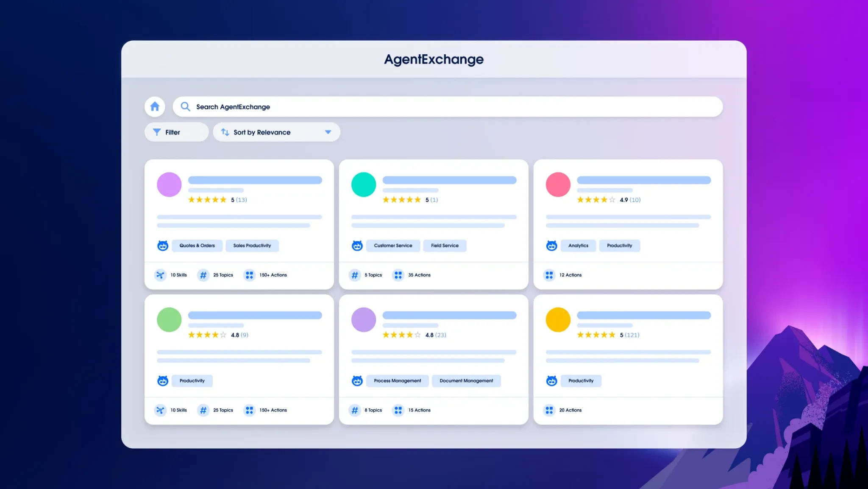The height and width of the screenshot is (489, 868).
Task: Open the (10) review count link
Action: coord(635,200)
